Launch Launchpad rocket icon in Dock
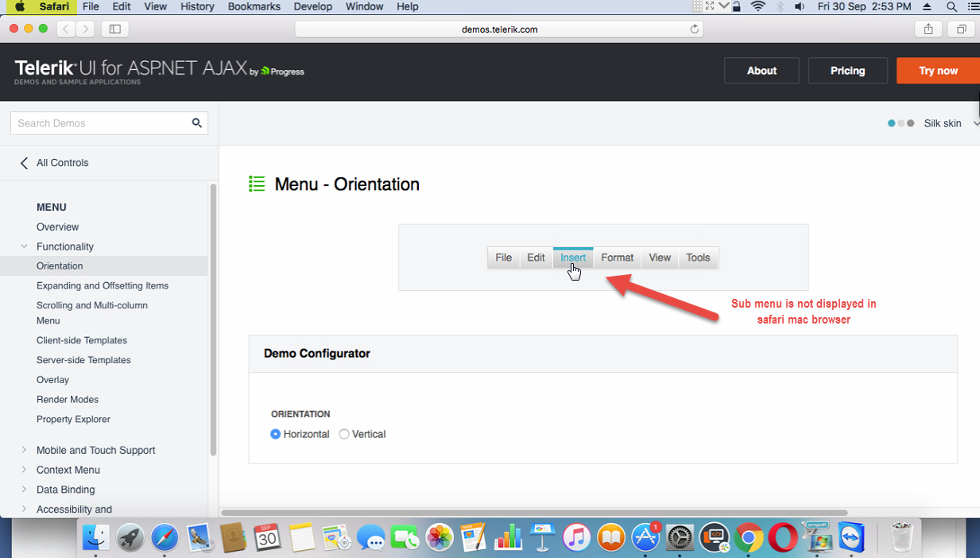 130,537
